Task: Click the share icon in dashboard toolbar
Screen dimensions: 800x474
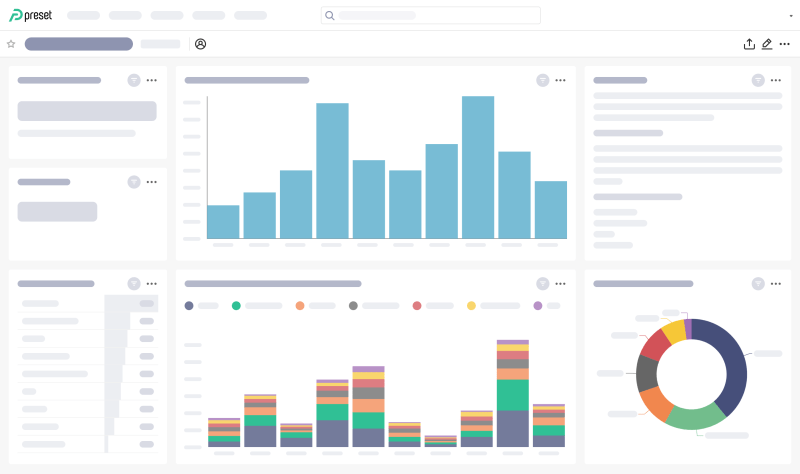Action: [749, 44]
